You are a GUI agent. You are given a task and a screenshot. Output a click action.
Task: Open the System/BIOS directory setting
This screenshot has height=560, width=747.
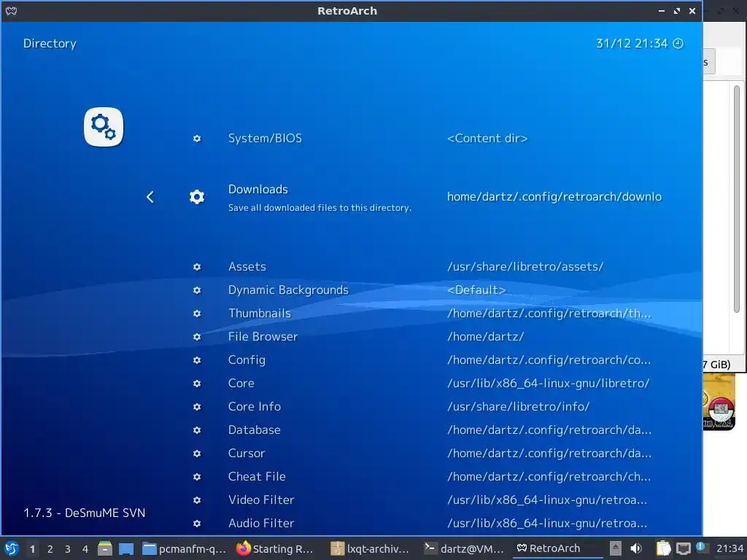[265, 139]
